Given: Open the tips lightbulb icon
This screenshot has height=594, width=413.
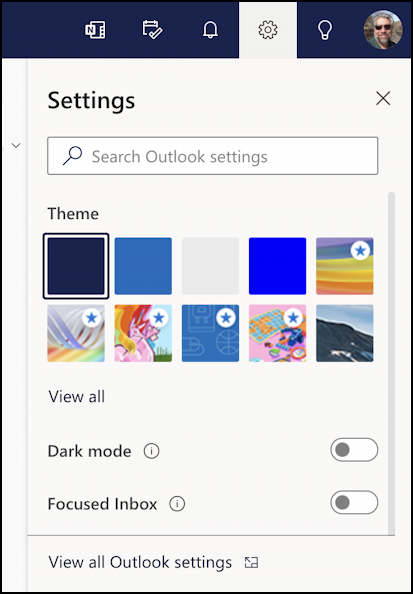Looking at the screenshot, I should [325, 30].
